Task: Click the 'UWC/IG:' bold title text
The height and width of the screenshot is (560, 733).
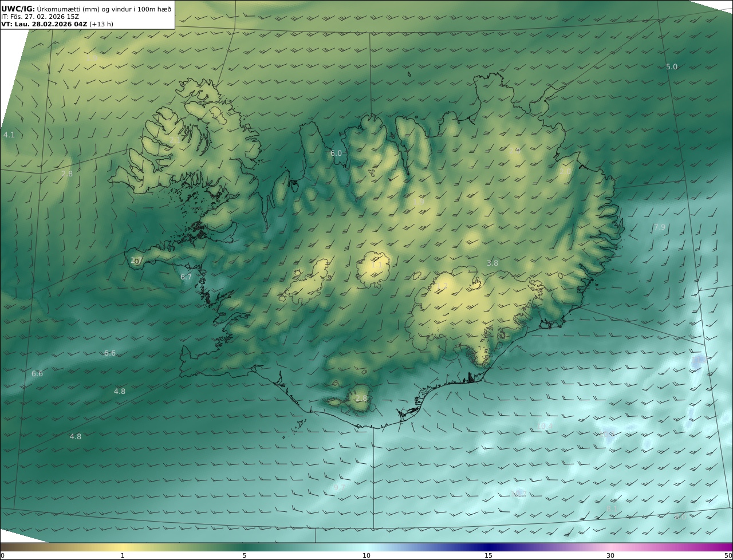Action: pyautogui.click(x=18, y=9)
